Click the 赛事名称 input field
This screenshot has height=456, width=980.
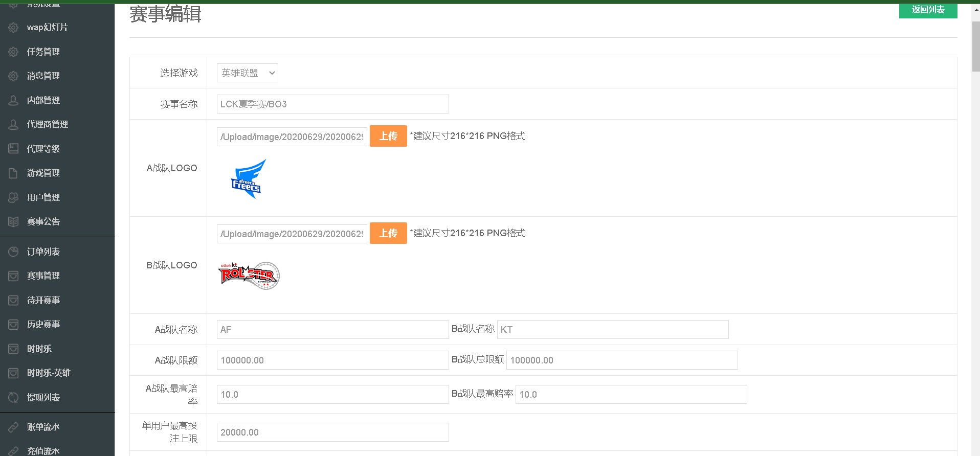click(332, 104)
